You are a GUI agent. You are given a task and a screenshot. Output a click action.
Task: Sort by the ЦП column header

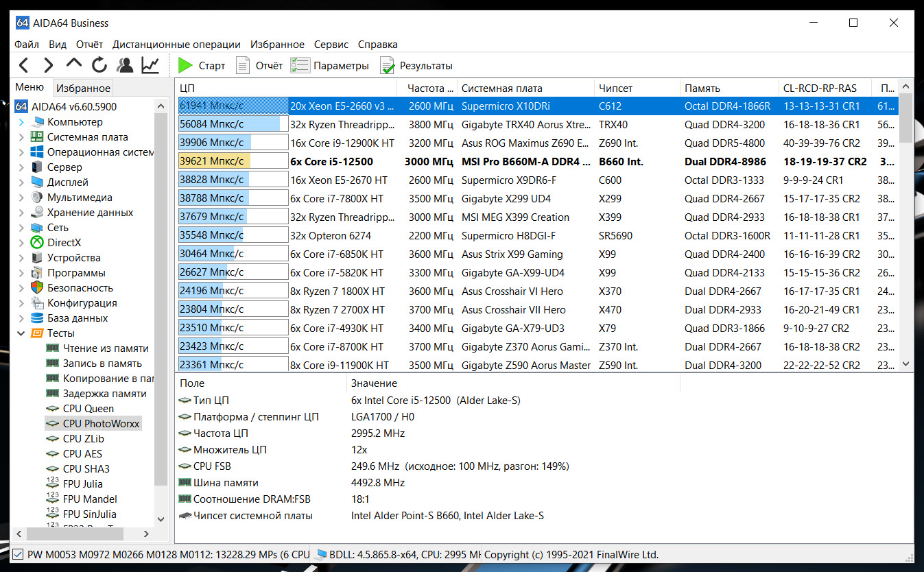point(286,88)
